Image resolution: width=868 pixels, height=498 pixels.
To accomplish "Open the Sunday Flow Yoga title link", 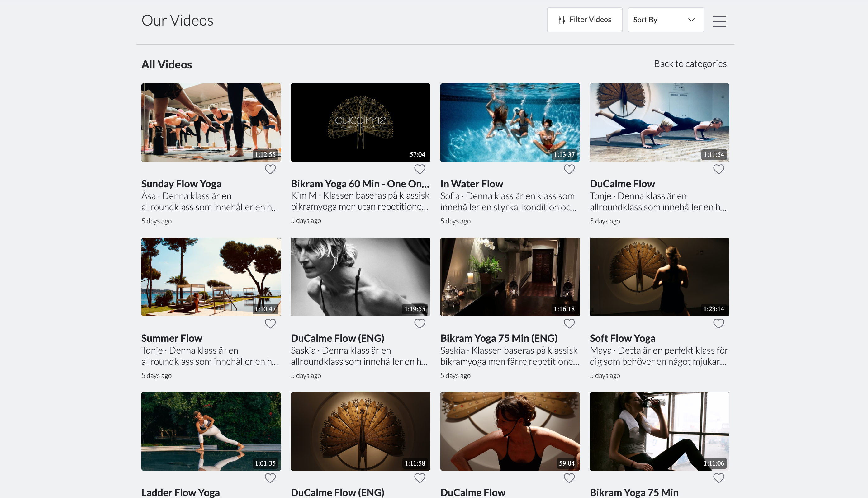I will click(181, 184).
